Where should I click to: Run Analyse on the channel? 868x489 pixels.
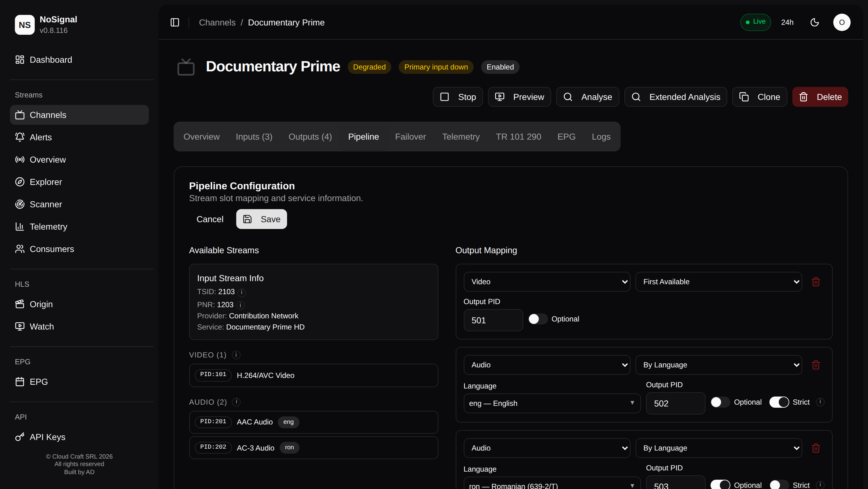pos(587,97)
